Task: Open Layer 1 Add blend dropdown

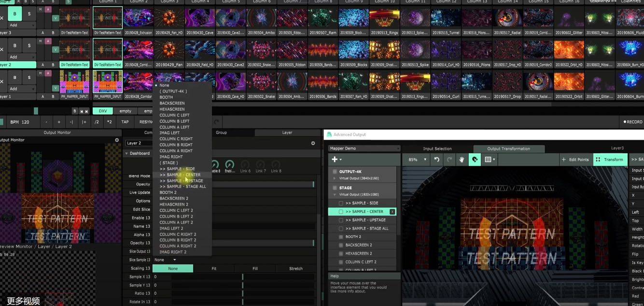Action: (x=22, y=89)
